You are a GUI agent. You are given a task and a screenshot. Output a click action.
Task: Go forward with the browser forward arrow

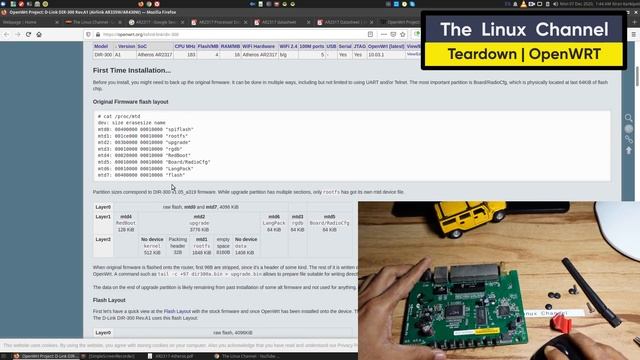point(18,35)
